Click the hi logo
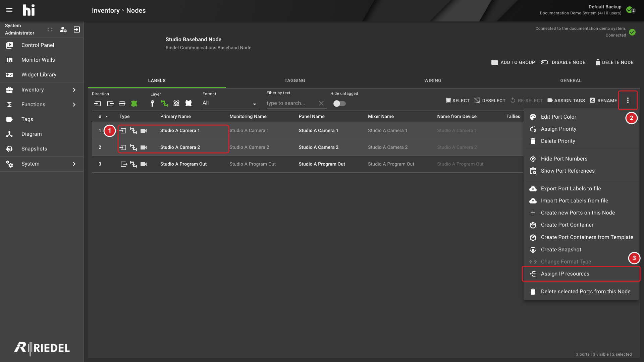The height and width of the screenshot is (362, 644). tap(29, 10)
